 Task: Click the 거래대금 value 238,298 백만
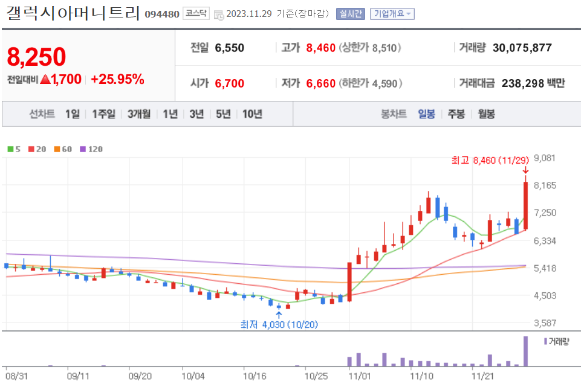click(533, 84)
